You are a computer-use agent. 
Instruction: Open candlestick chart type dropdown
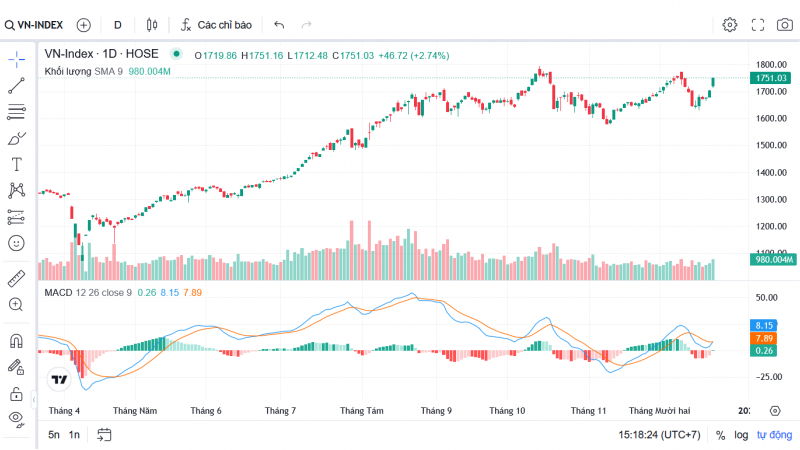coord(151,24)
